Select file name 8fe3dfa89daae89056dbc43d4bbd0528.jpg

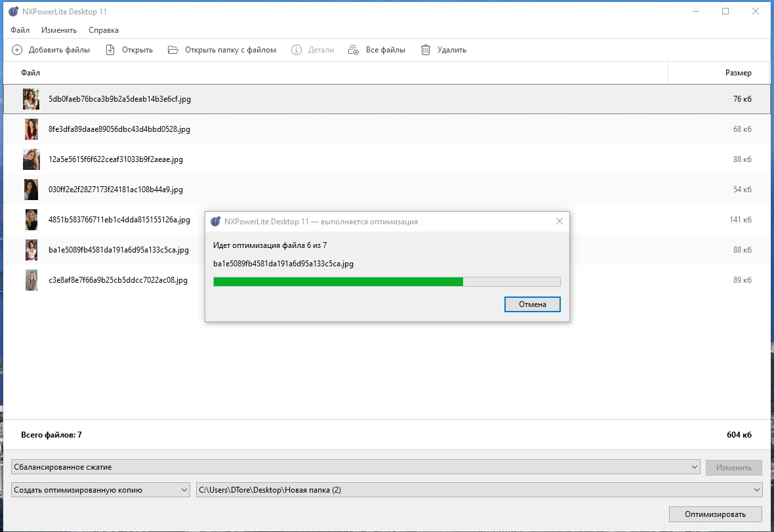click(119, 129)
